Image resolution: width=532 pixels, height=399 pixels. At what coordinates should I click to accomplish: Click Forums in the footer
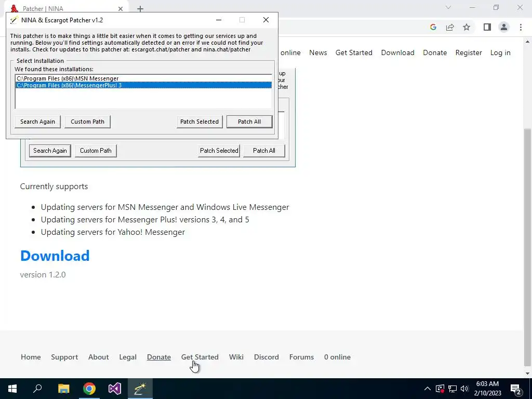point(302,357)
